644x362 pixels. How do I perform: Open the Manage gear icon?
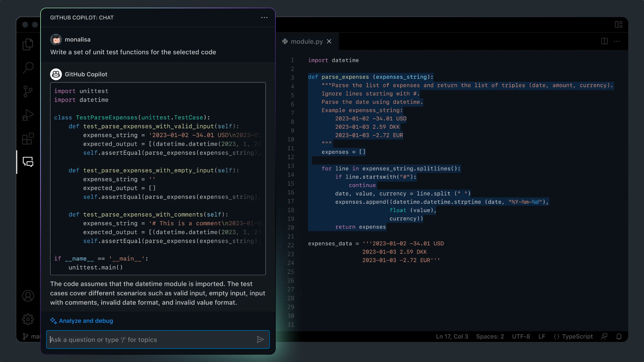(x=28, y=319)
